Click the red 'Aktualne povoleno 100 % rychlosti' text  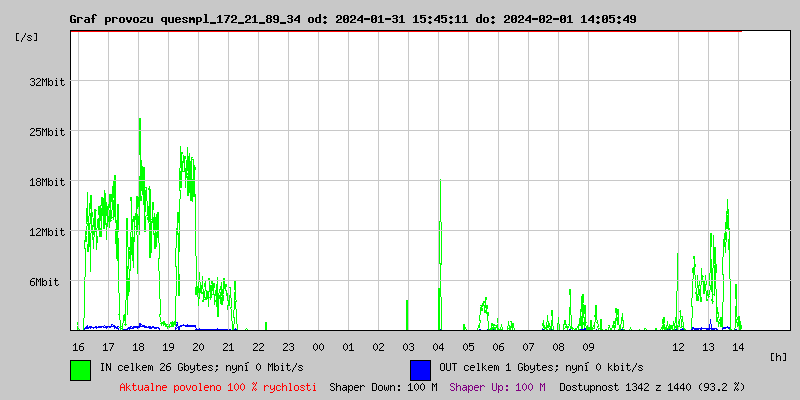[x=218, y=387]
